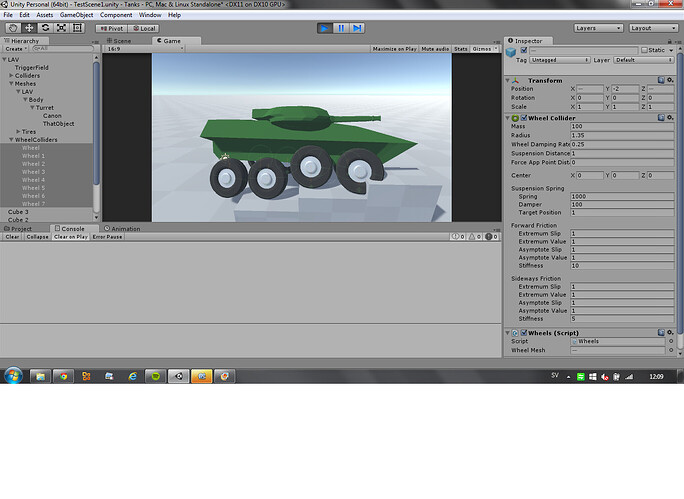Viewport: 684px width, 499px height.
Task: Click the Step frame button
Action: tap(357, 28)
